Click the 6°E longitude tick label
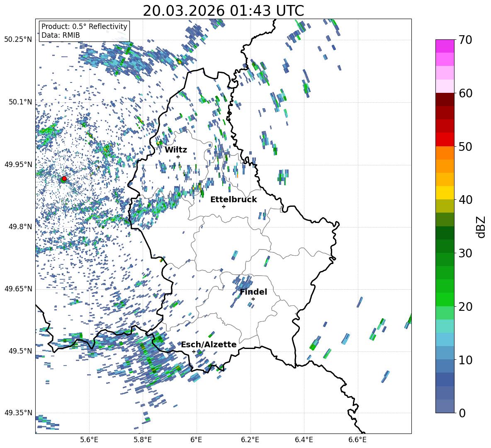This screenshot has height=448, width=491. [196, 439]
